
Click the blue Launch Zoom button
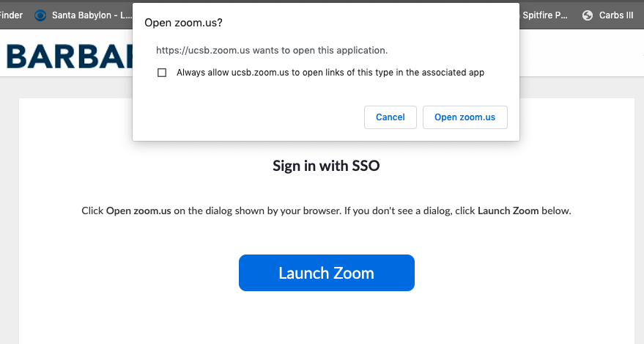(x=327, y=273)
